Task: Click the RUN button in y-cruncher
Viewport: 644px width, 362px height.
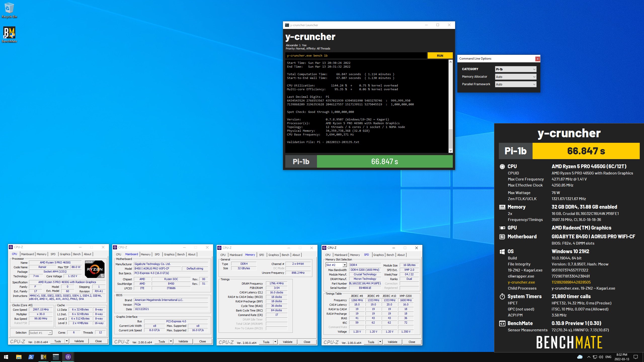Action: pos(440,56)
